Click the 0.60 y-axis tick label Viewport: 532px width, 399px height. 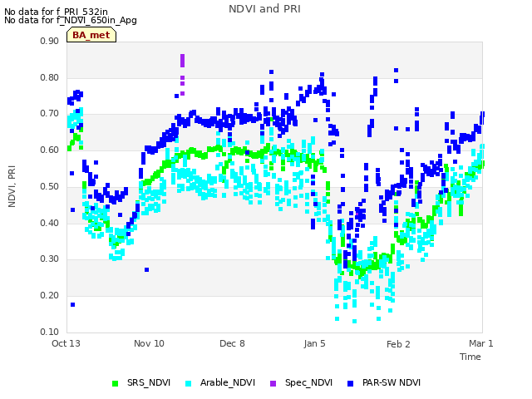(49, 150)
